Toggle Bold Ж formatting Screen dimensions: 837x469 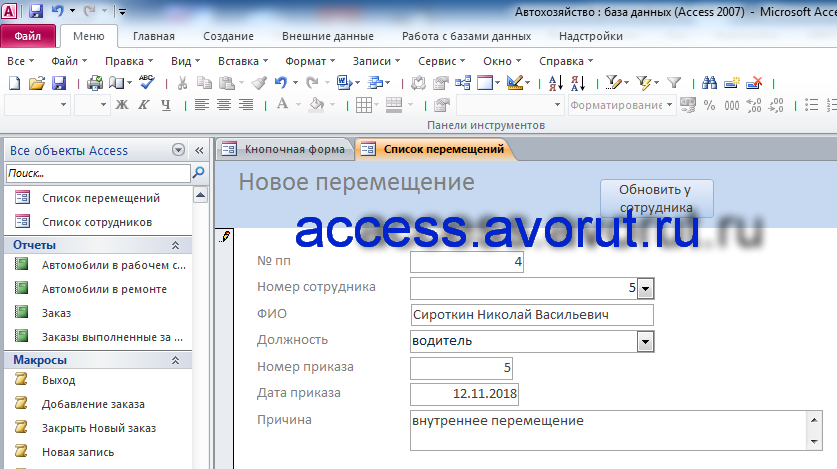click(x=122, y=105)
